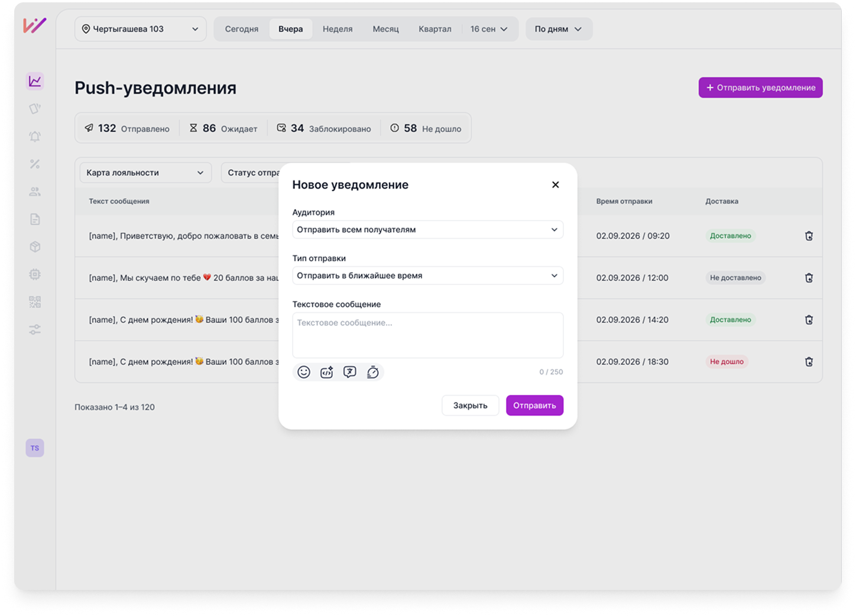Focus the Текстовое сообщение text area
856x616 pixels.
click(x=428, y=335)
